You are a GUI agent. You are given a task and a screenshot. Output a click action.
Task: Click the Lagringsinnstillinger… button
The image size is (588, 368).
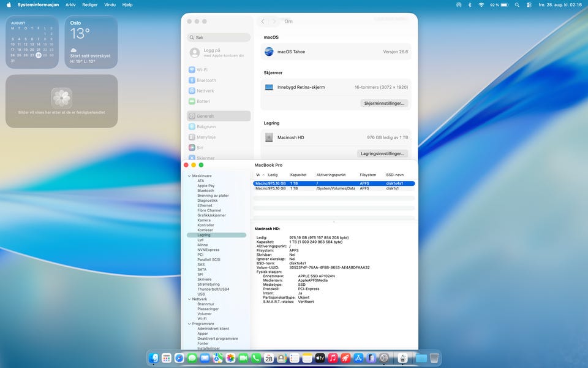[382, 153]
